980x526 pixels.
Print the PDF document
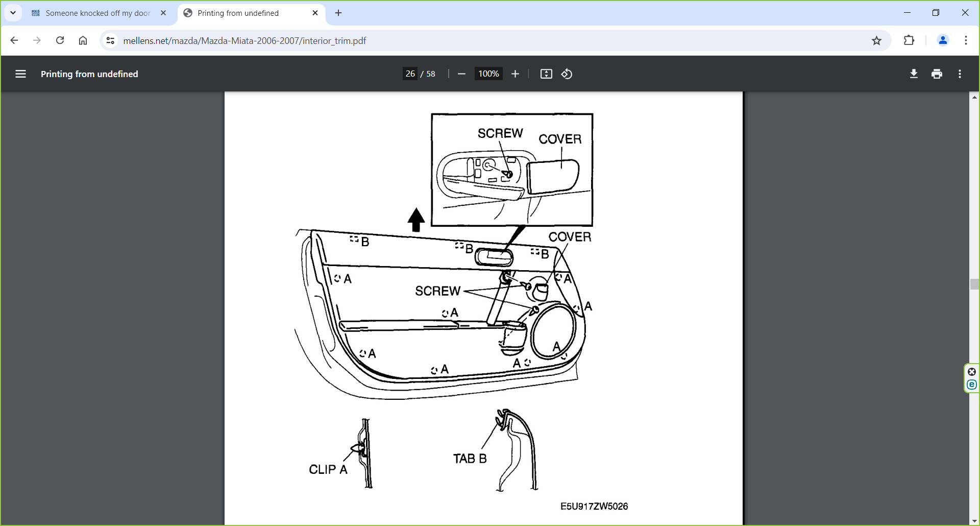(x=937, y=74)
